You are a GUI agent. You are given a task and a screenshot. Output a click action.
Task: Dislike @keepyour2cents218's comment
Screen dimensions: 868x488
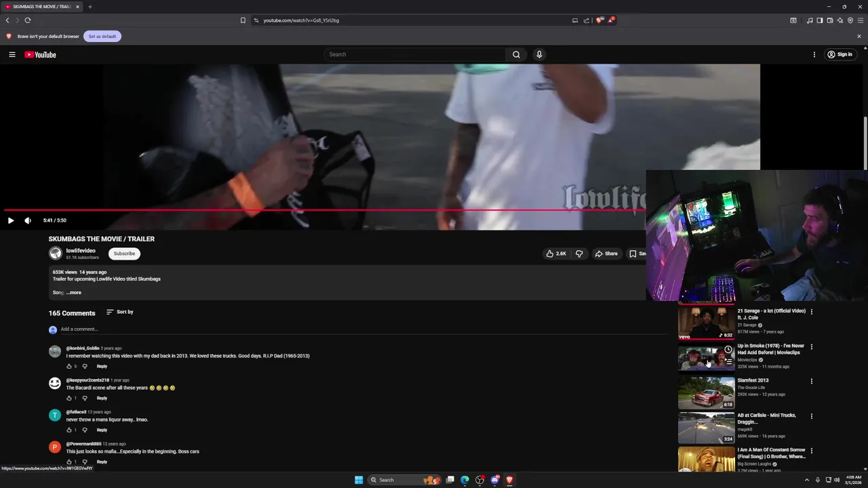[85, 398]
